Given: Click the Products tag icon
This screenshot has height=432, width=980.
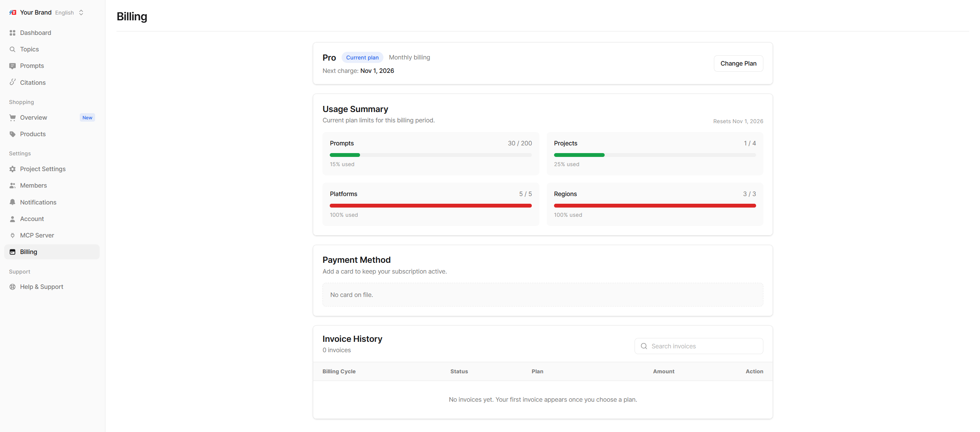Looking at the screenshot, I should (x=13, y=134).
